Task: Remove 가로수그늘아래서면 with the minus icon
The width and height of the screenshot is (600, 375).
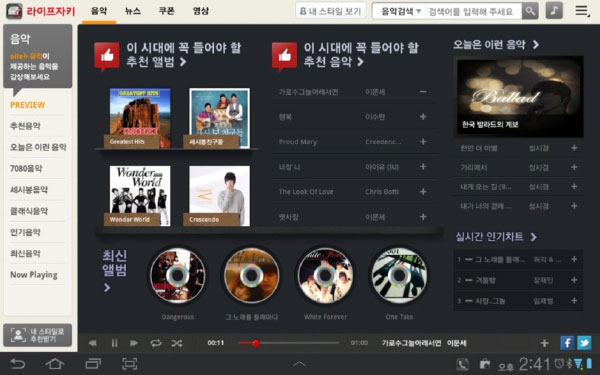Action: (423, 92)
